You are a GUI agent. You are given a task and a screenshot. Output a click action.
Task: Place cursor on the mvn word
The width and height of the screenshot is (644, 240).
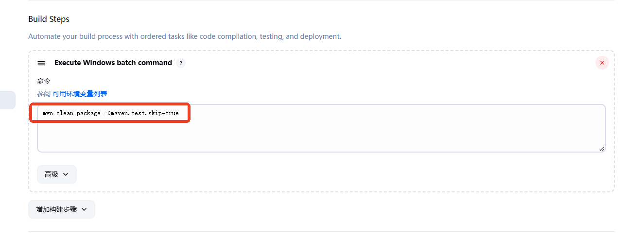[x=47, y=113]
